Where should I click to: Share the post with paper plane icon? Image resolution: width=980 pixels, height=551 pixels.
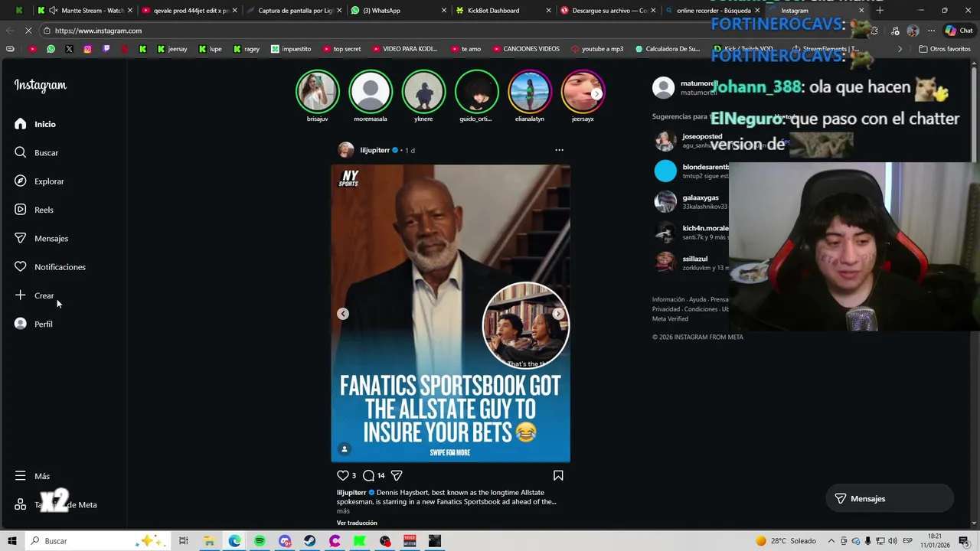(x=397, y=475)
